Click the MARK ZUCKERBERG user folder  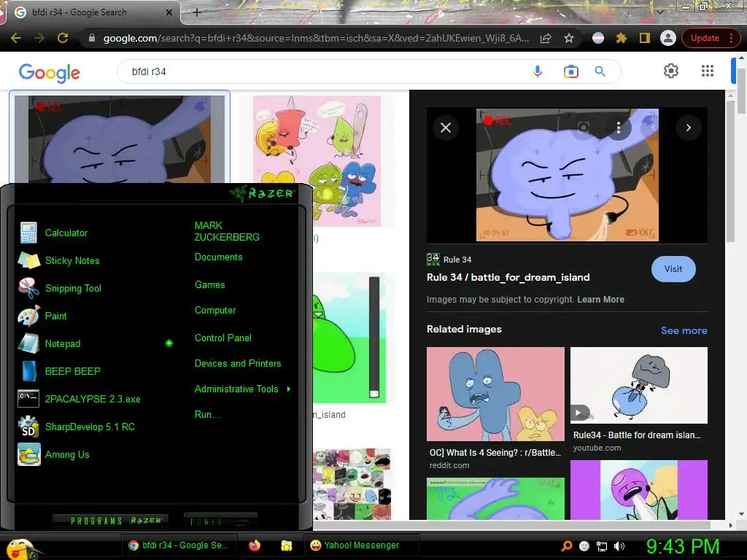click(x=227, y=231)
